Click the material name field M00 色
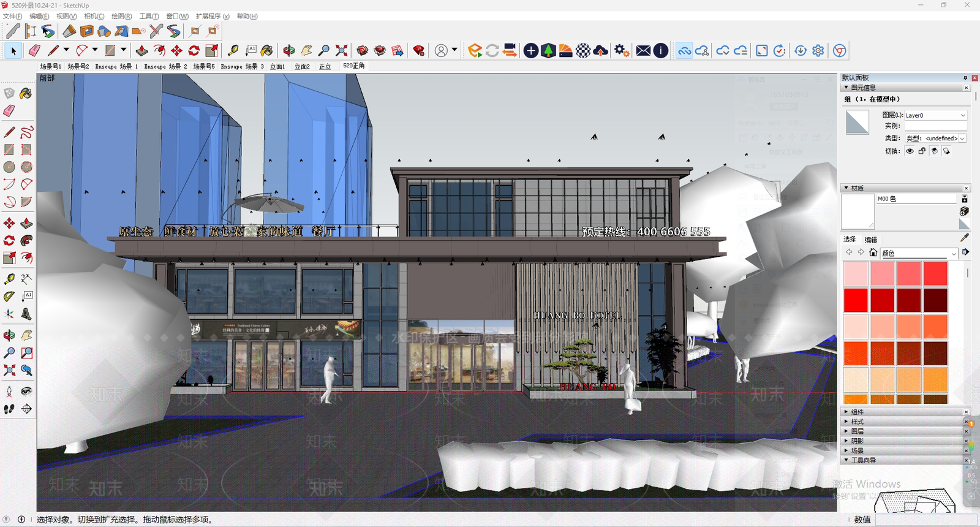980x527 pixels. point(916,199)
